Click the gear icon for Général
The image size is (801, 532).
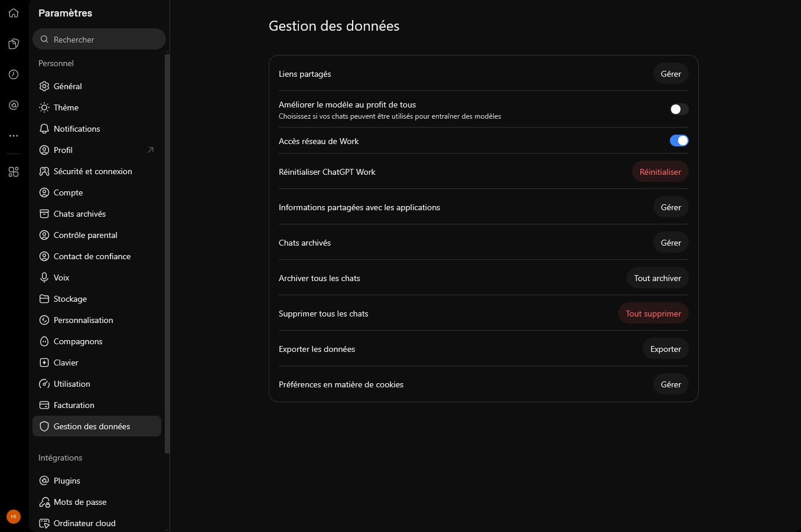click(44, 86)
